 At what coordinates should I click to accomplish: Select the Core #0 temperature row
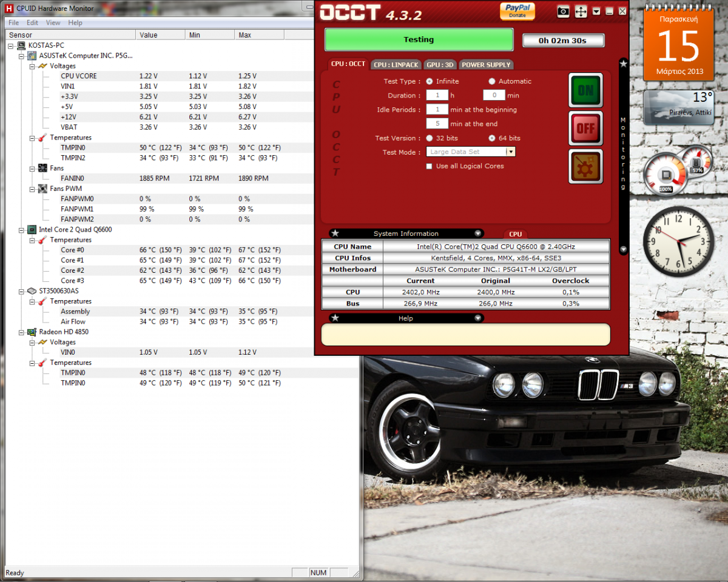coord(182,250)
